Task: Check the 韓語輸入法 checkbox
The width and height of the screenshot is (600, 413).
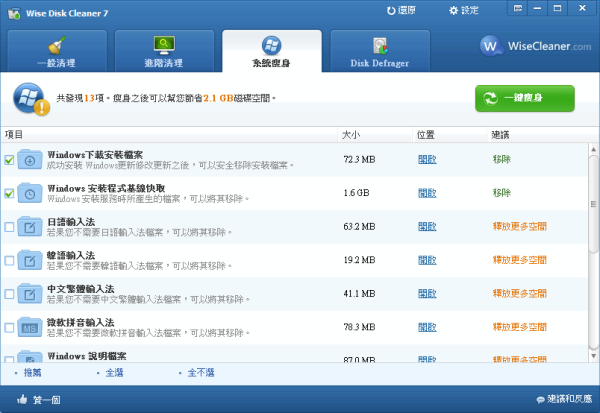Action: [10, 261]
